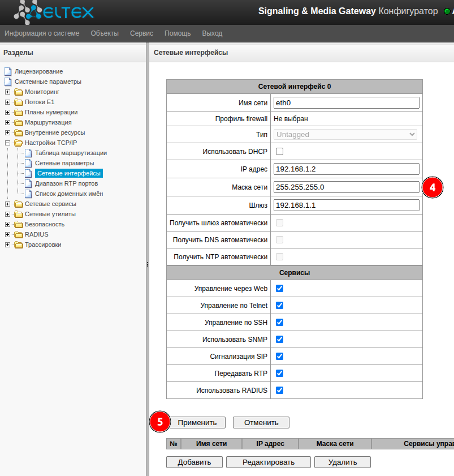The width and height of the screenshot is (454, 476).
Task: Click the panel splitter handle between sidebar and content
Action: (148, 264)
